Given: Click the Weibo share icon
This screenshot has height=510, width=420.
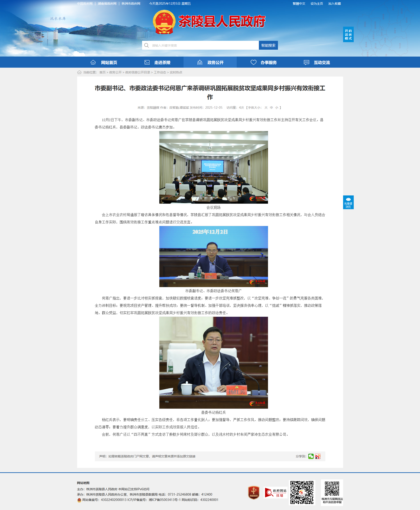Looking at the screenshot, I should 318,456.
